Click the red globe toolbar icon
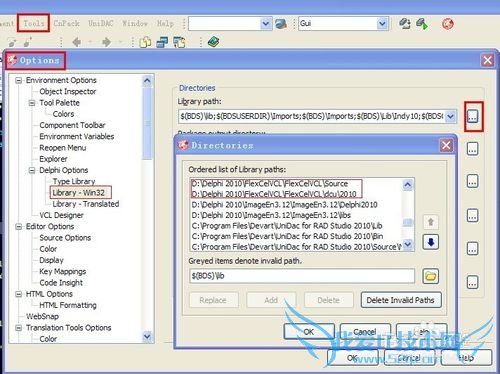This screenshot has height=374, width=500. (448, 24)
